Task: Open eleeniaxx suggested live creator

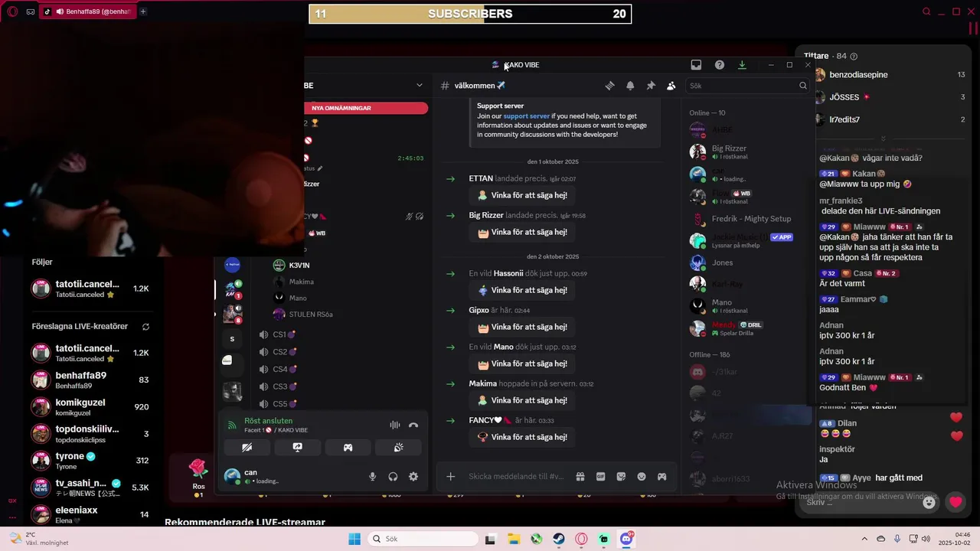Action: pos(90,514)
